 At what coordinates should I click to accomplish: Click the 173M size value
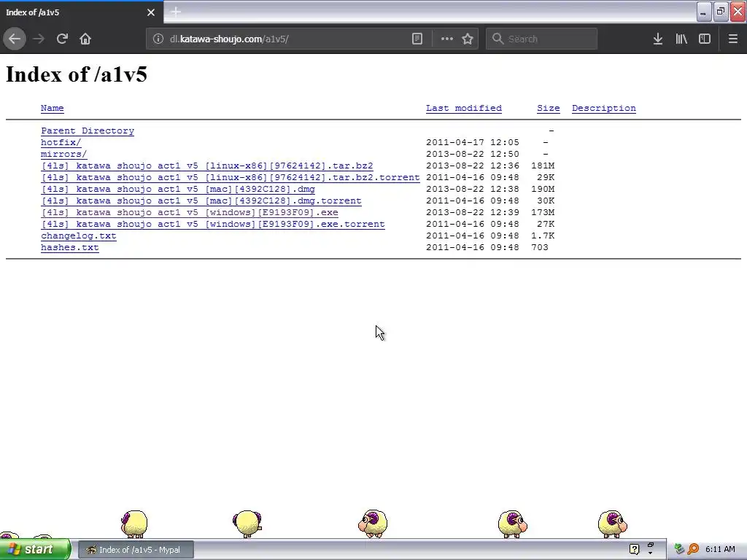point(543,212)
